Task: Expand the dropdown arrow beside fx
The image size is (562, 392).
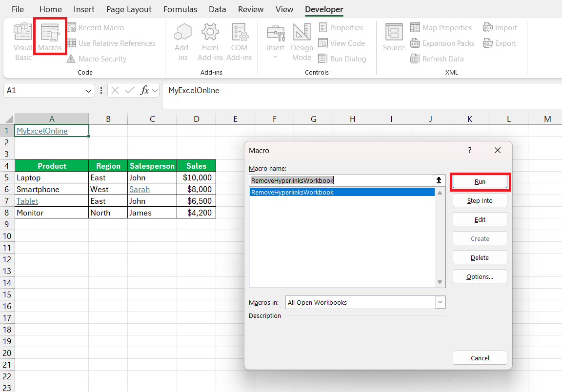Action: (x=155, y=91)
